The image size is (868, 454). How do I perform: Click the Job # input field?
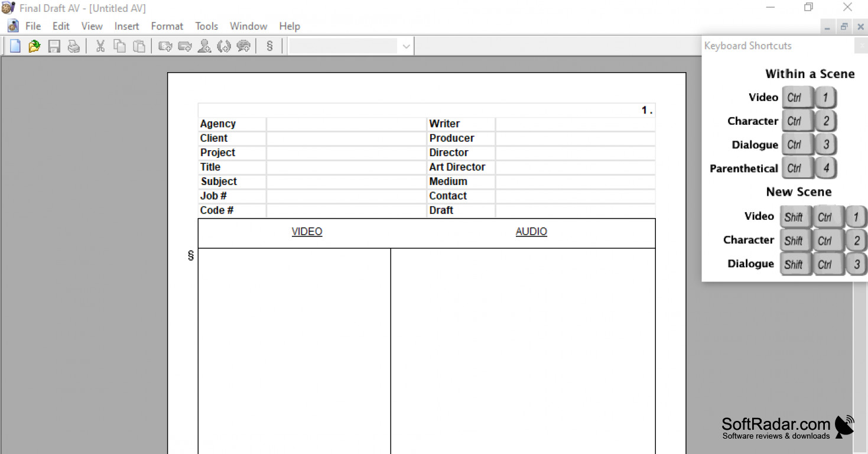pyautogui.click(x=346, y=196)
